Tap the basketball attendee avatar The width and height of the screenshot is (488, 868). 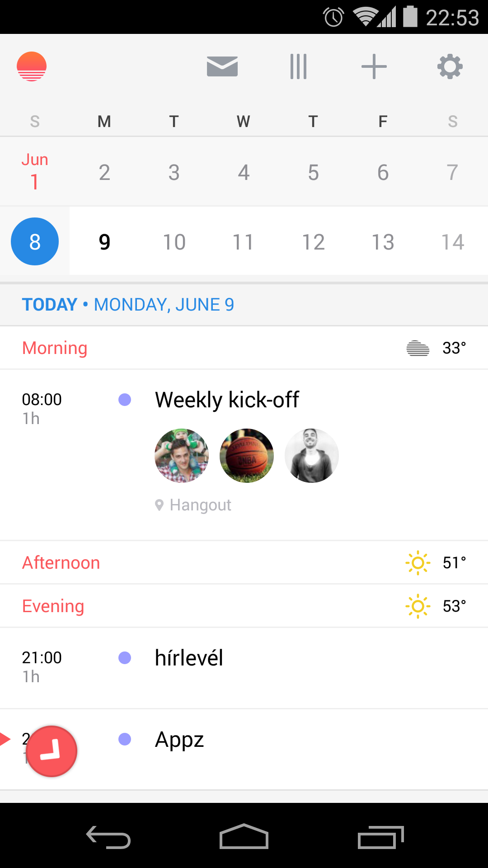click(x=247, y=455)
